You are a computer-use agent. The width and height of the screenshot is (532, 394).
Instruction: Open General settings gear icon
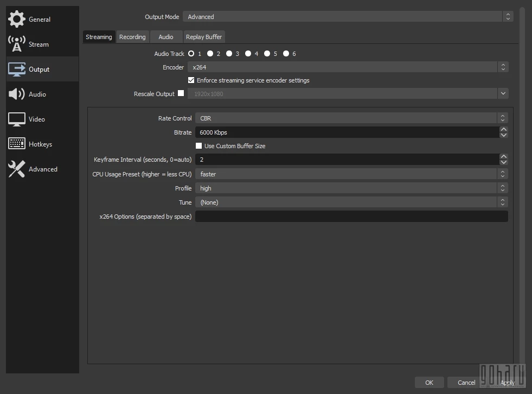click(x=17, y=19)
